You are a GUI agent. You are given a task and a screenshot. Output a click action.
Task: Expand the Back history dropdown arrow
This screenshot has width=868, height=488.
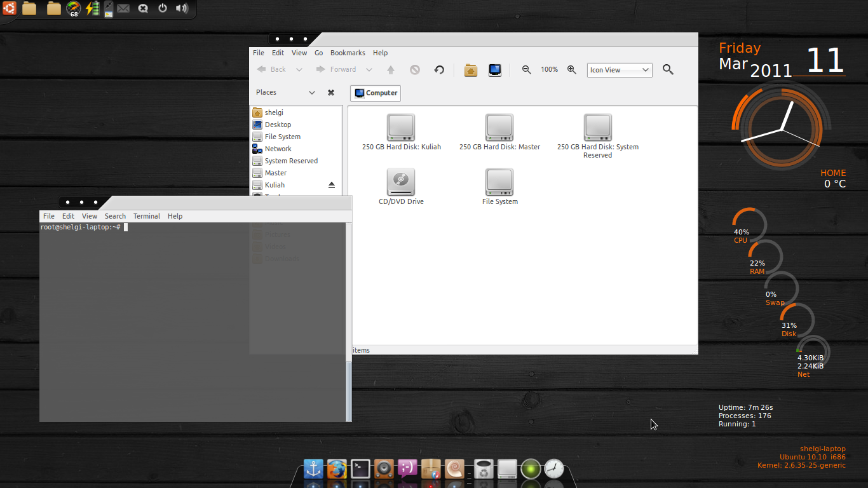pos(299,70)
